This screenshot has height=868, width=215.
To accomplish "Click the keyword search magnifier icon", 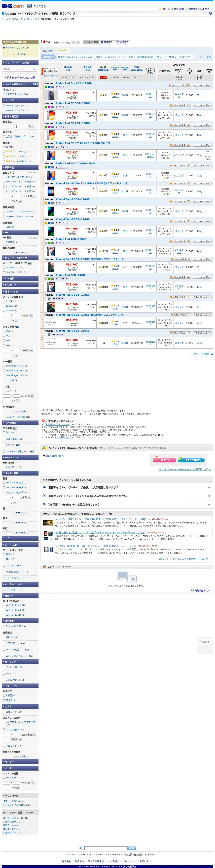I will point(34,69).
